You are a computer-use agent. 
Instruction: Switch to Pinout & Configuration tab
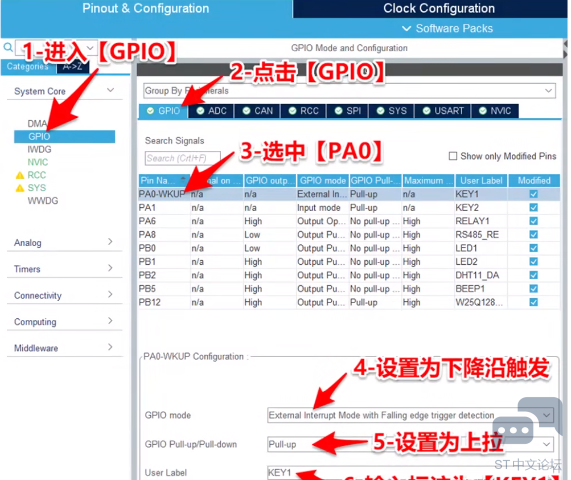146,9
